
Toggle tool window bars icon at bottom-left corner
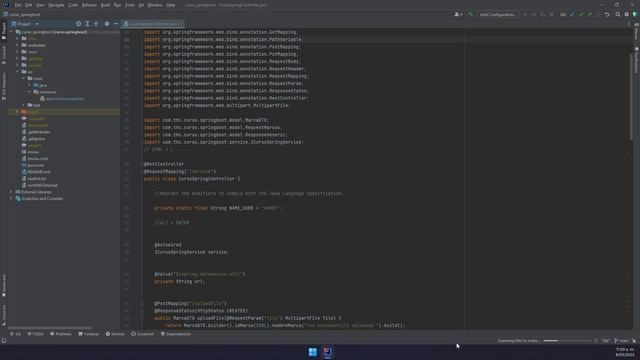tap(4, 340)
